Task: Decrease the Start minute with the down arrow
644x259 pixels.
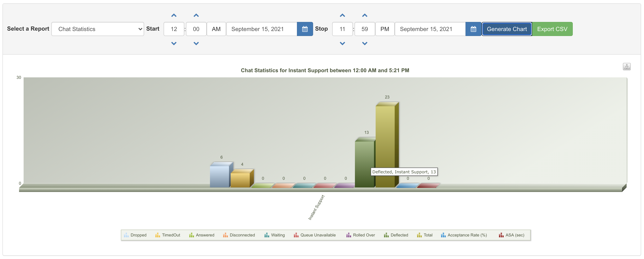Action: pos(196,43)
